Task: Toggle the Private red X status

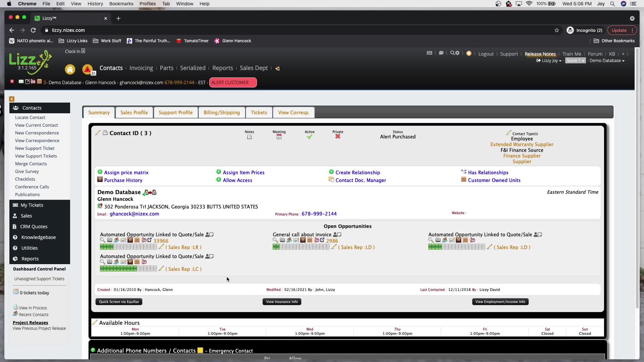Action: point(337,136)
